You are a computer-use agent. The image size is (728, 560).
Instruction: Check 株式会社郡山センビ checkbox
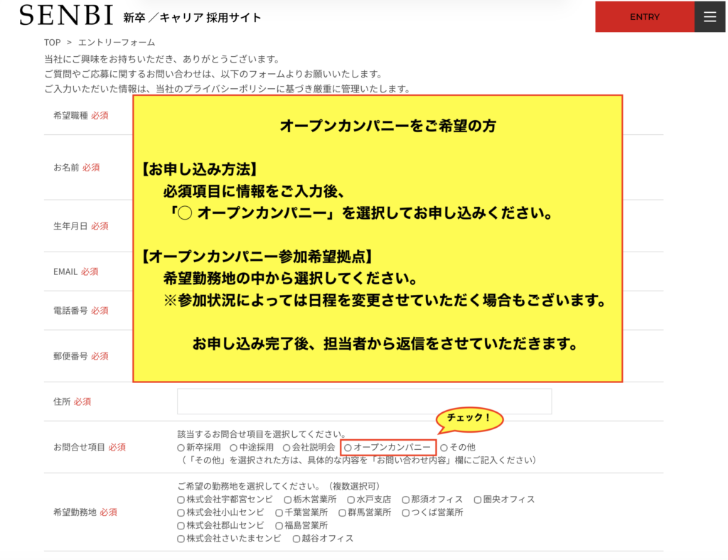point(181,526)
